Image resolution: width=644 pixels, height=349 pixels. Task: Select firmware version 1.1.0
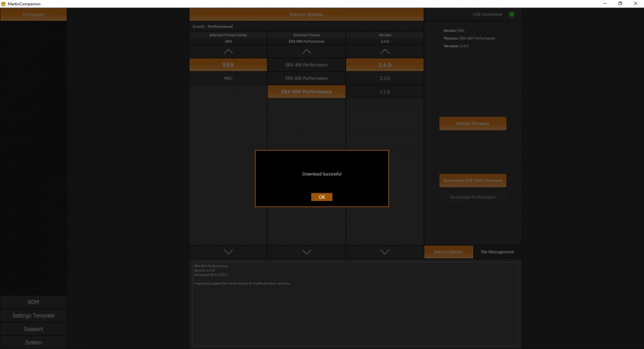point(385,92)
